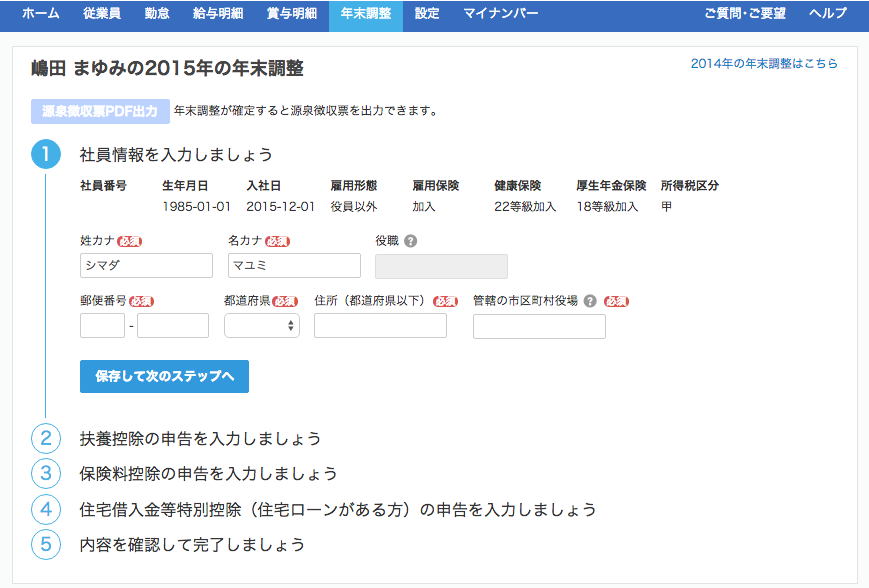Click birth date value 1985-01-01
The height and width of the screenshot is (588, 869).
tap(196, 207)
